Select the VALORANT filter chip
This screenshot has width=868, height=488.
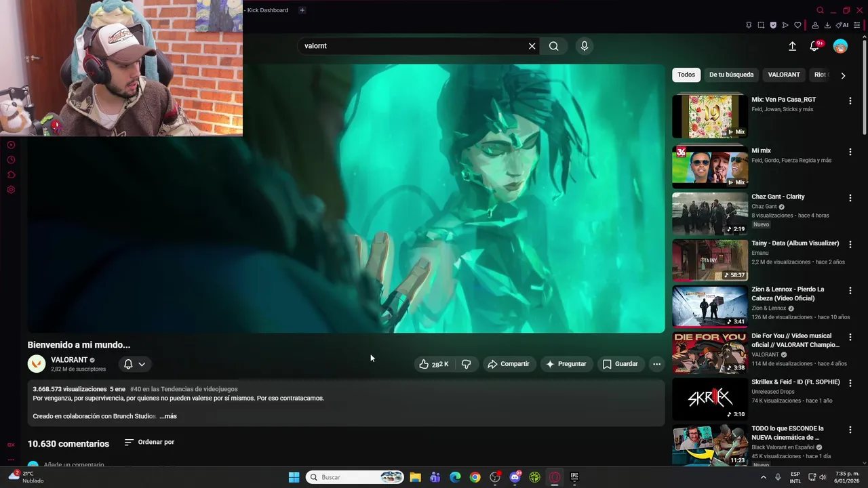pyautogui.click(x=784, y=75)
